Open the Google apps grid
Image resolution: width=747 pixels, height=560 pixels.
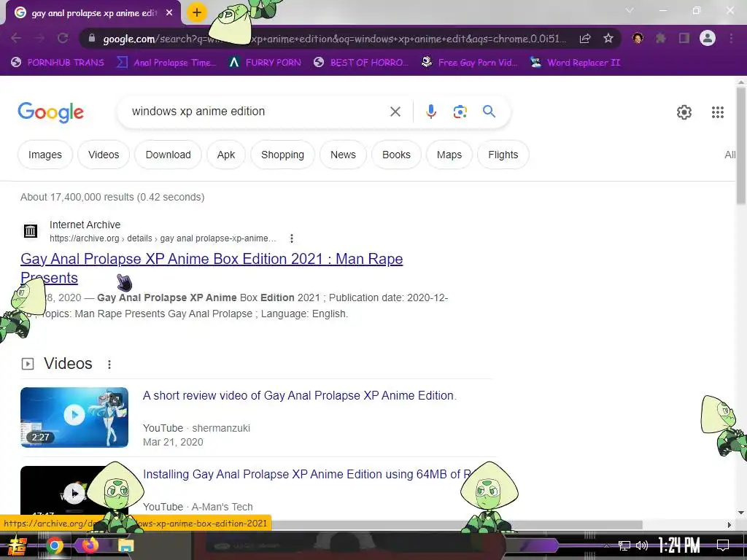tap(718, 112)
